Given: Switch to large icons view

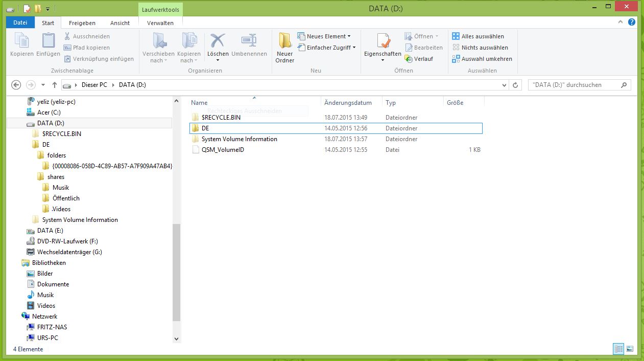Looking at the screenshot, I should click(x=630, y=349).
